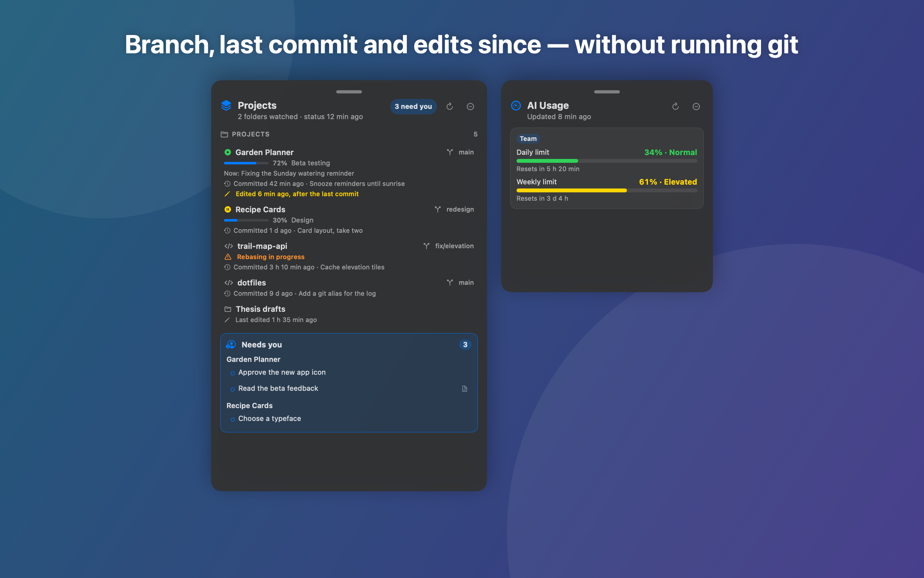The image size is (924, 578).
Task: Click the Daily limit usage bar
Action: tap(607, 161)
